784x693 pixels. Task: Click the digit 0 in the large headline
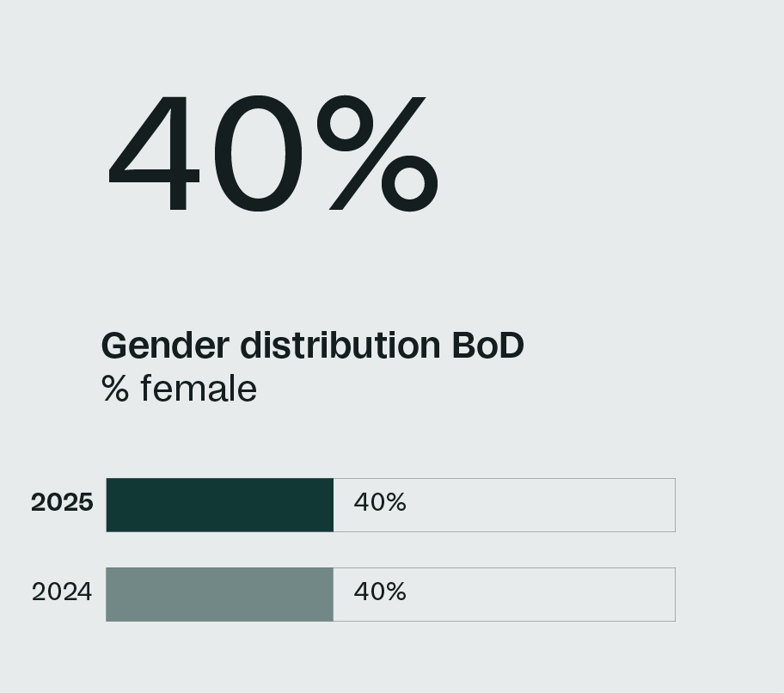pyautogui.click(x=258, y=153)
